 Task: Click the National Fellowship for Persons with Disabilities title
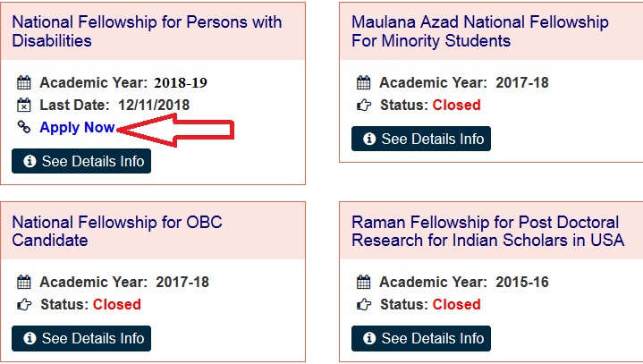coord(147,30)
